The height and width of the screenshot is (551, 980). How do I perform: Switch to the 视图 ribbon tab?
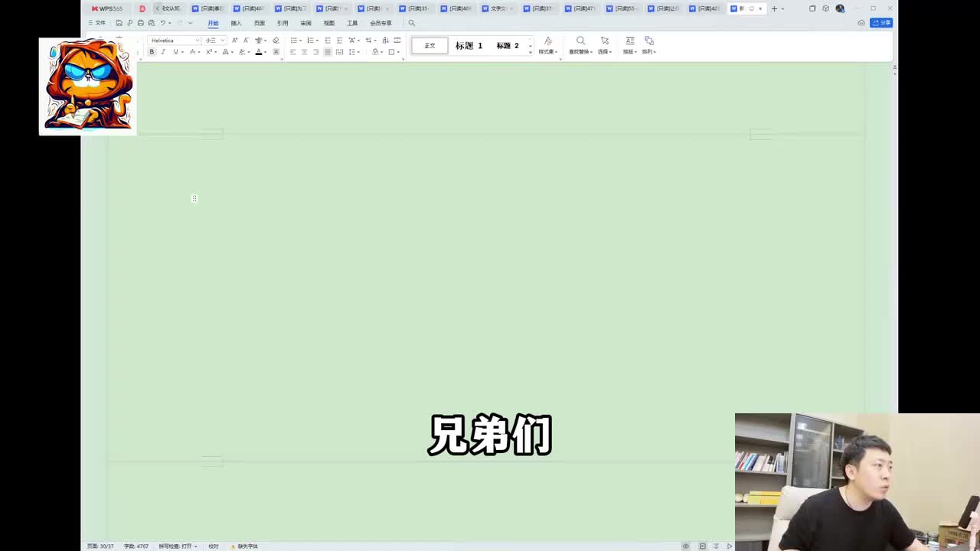click(329, 23)
